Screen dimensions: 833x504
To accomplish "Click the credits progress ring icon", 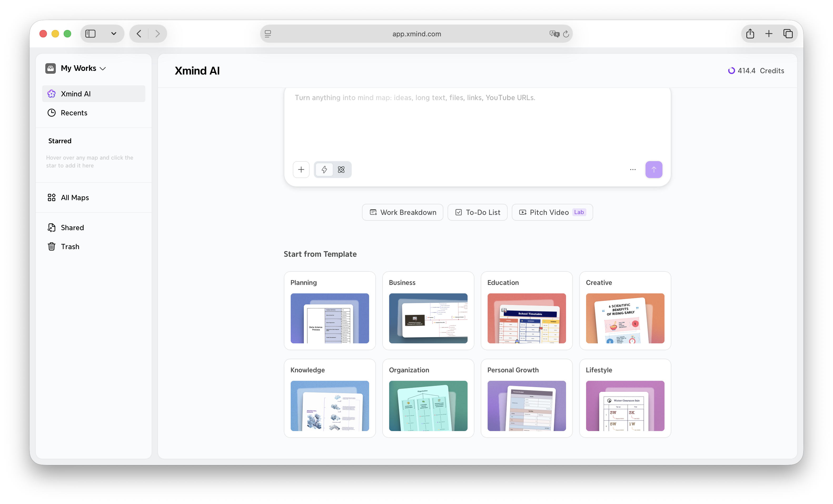I will [731, 71].
